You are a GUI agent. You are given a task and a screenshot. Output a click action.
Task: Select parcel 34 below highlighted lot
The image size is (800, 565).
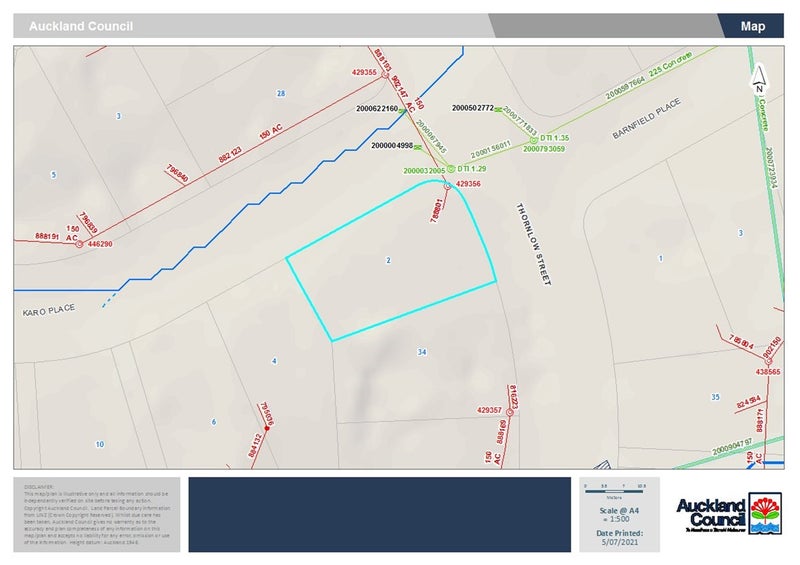422,352
